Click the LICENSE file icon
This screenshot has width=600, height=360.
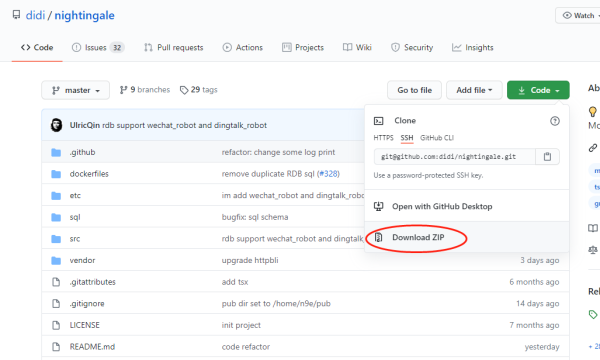[56, 325]
